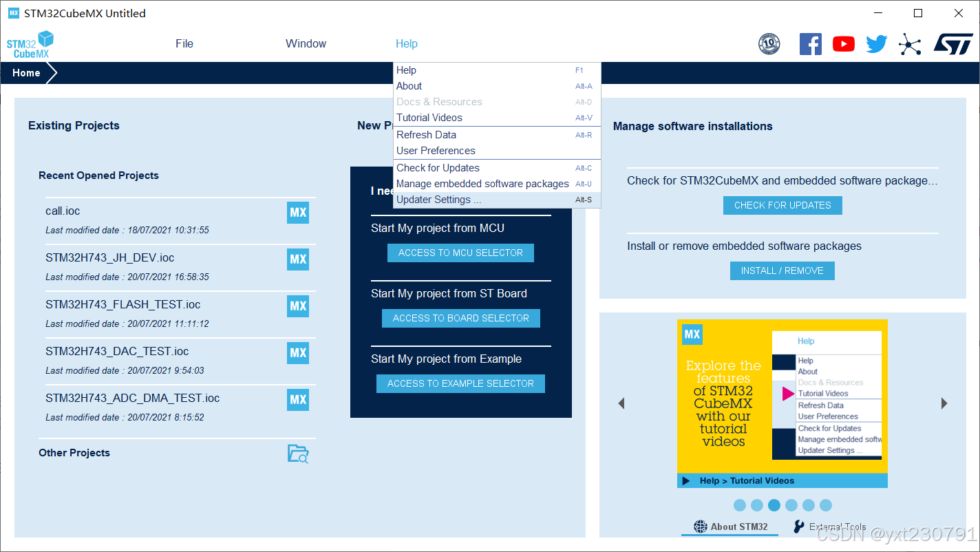Open the Facebook icon link

coord(810,44)
